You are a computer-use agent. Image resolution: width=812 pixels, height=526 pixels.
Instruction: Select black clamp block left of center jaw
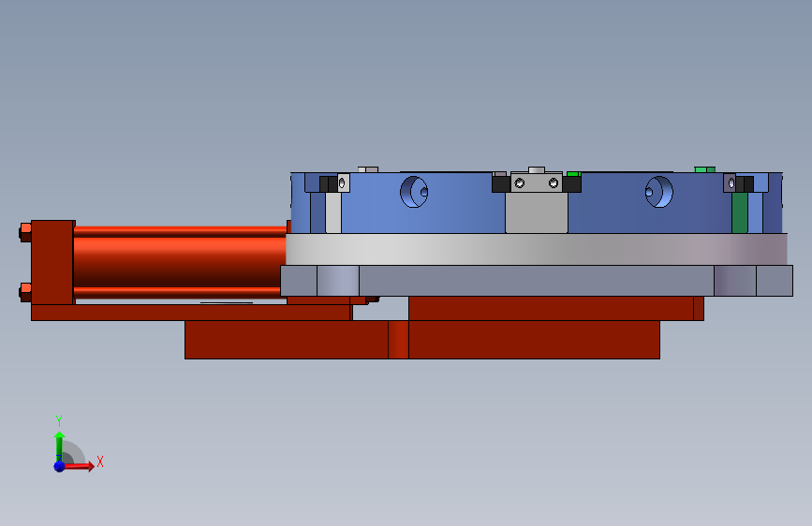pyautogui.click(x=501, y=184)
